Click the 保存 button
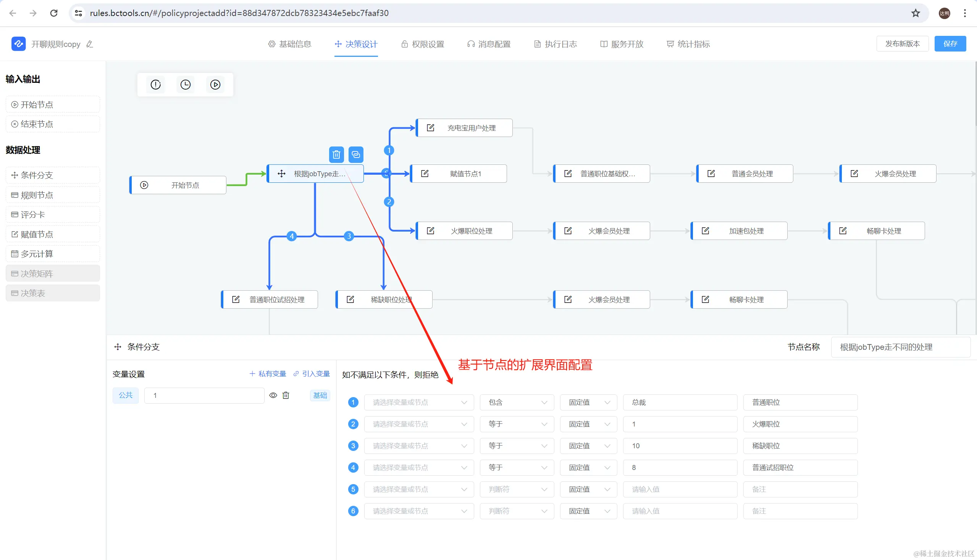This screenshot has width=977, height=560. [x=950, y=44]
